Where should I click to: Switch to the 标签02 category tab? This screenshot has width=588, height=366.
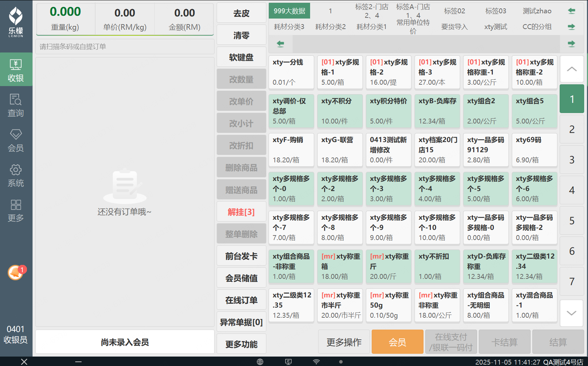[454, 11]
